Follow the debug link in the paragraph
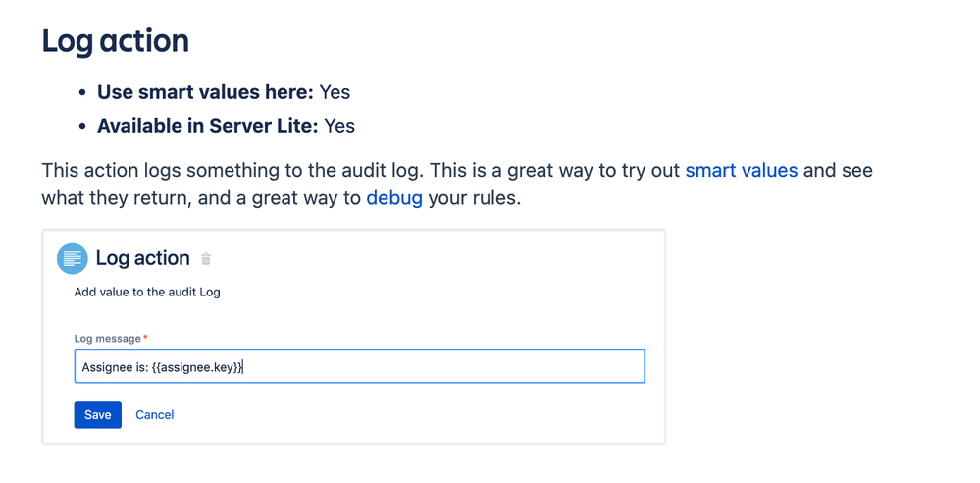Screen dimensions: 980x483 tap(394, 199)
